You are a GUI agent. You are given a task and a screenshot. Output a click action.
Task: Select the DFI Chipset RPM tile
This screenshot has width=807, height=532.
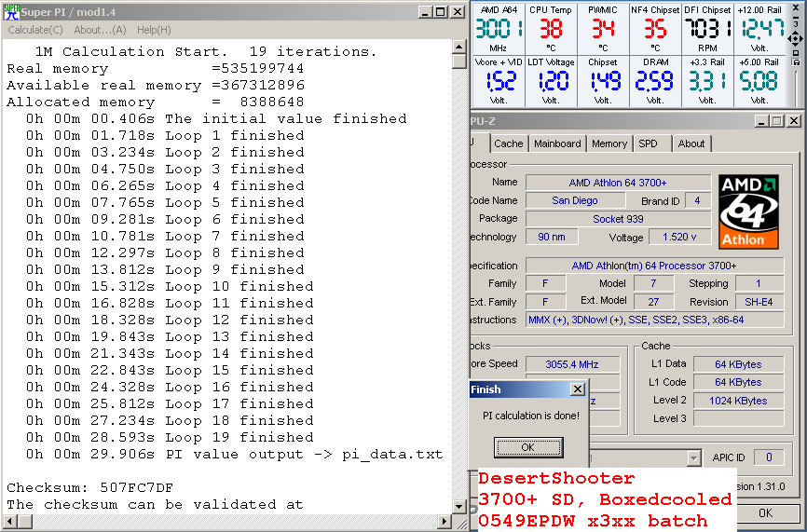[707, 28]
